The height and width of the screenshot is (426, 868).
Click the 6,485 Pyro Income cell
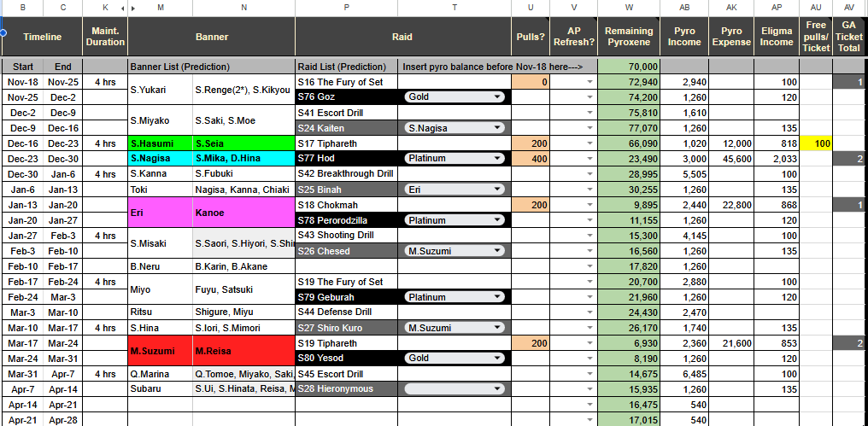click(x=684, y=374)
